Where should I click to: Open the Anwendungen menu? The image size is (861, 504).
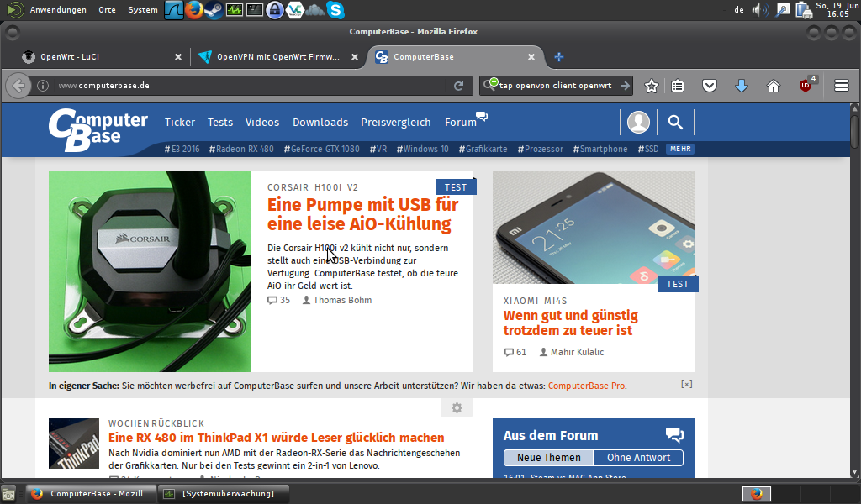58,10
